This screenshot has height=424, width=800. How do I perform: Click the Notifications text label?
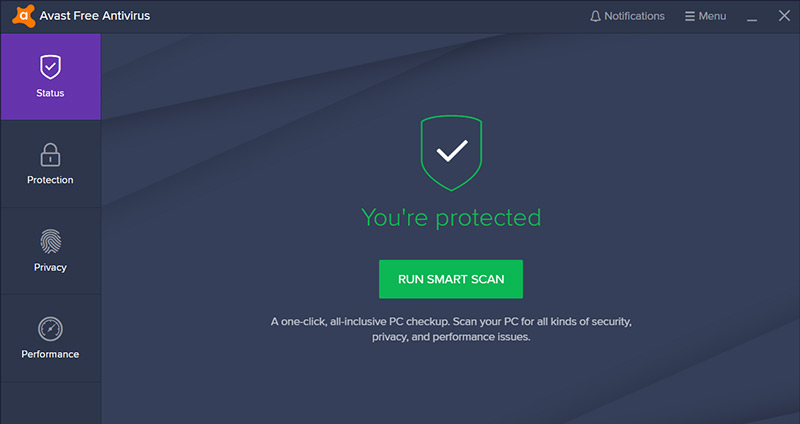point(634,16)
